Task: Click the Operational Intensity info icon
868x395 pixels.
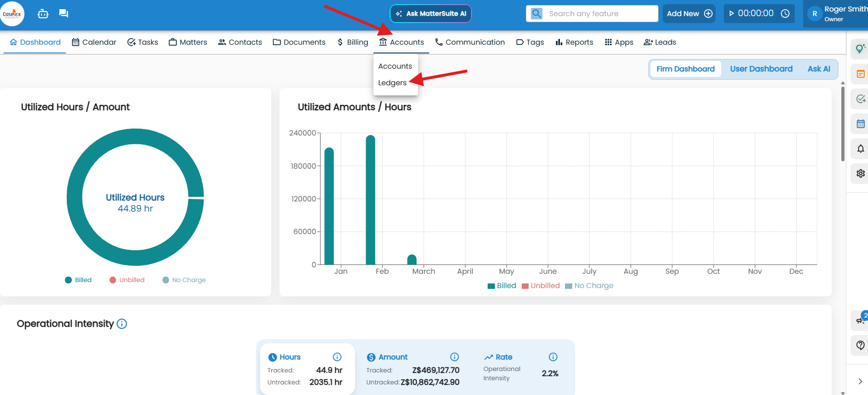Action: 122,324
